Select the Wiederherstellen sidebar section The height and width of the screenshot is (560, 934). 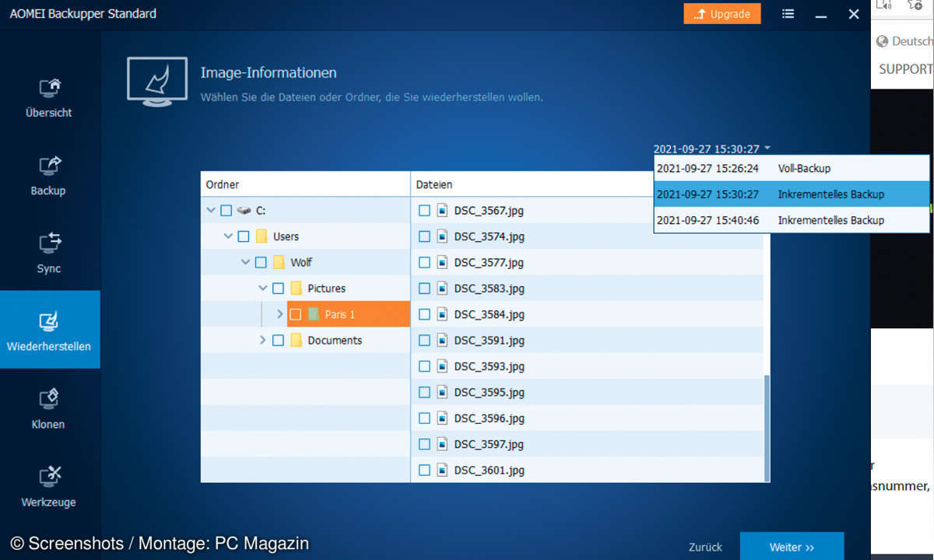[49, 330]
